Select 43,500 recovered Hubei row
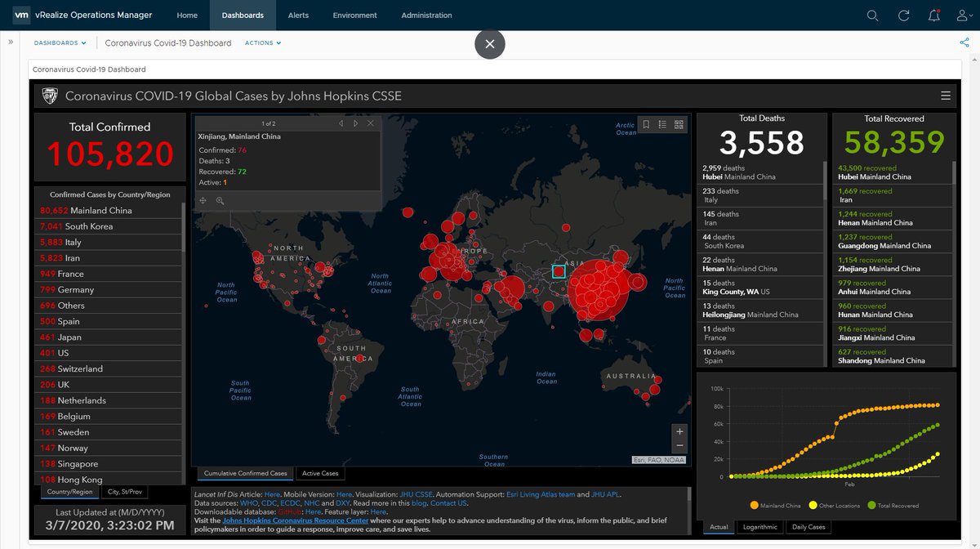The image size is (980, 549). 893,172
